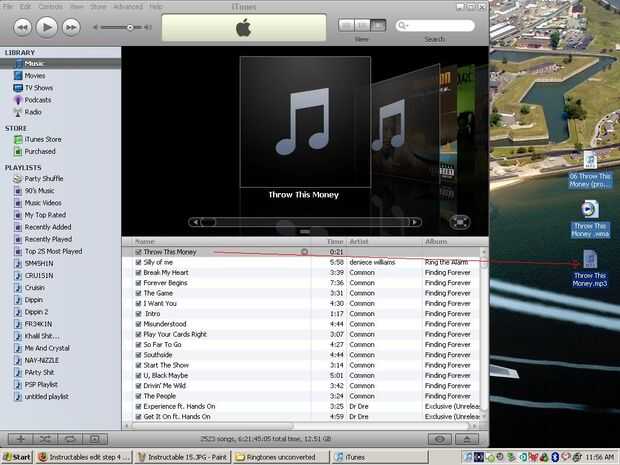Click the Next track button
The image size is (620, 465).
pyautogui.click(x=71, y=27)
